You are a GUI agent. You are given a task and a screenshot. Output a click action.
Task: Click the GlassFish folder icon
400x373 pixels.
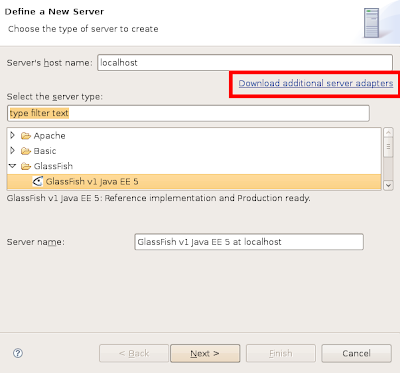click(x=26, y=166)
